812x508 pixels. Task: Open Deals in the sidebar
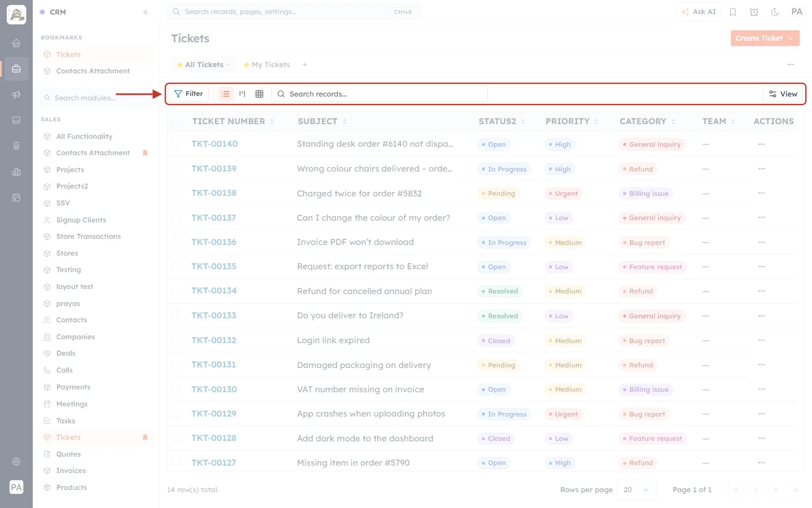tap(66, 353)
